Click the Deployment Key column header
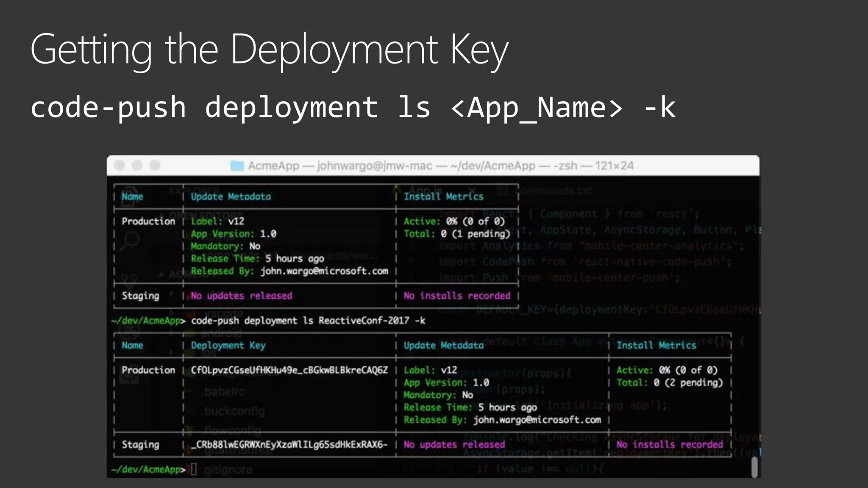Viewport: 868px width, 488px height. coord(228,345)
